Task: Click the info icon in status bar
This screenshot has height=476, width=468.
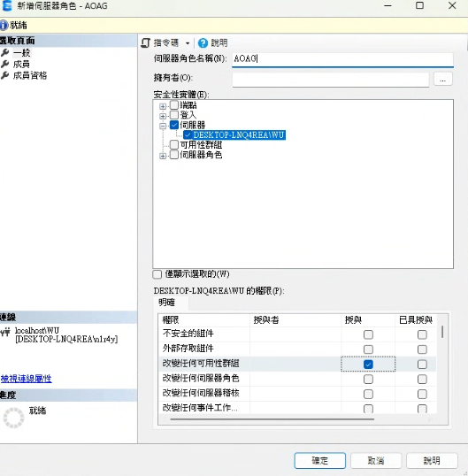Action: [4, 25]
